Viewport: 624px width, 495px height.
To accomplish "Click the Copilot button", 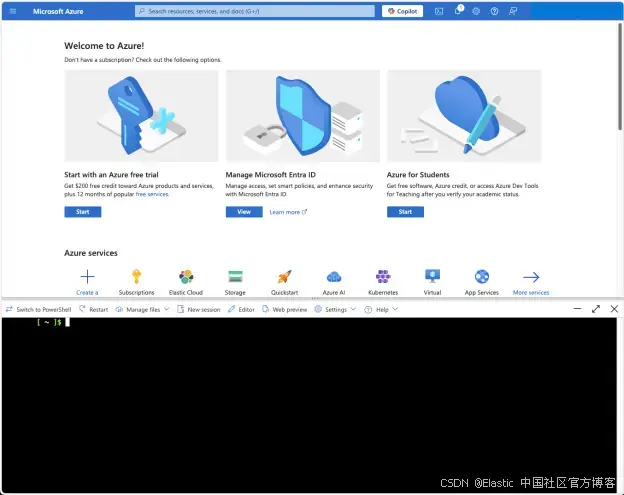I will (402, 11).
